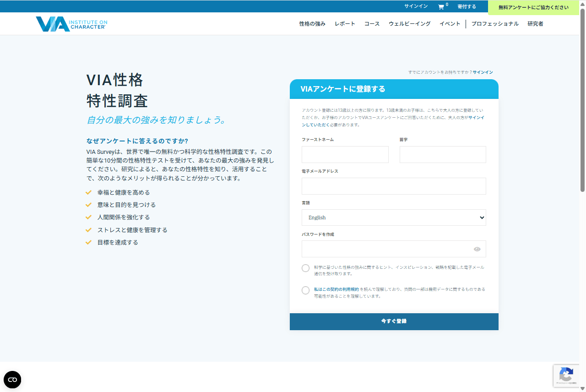This screenshot has width=586, height=392.
Task: Toggle password visibility eye icon
Action: 477,249
